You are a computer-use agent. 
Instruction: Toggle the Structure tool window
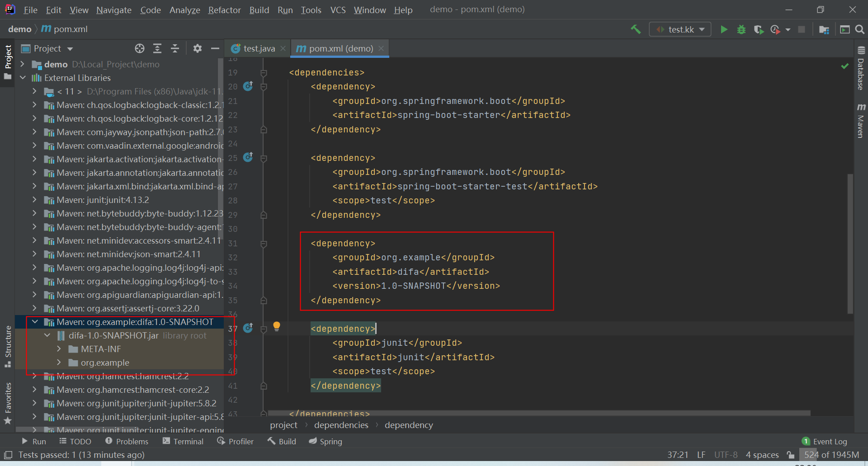coord(8,347)
